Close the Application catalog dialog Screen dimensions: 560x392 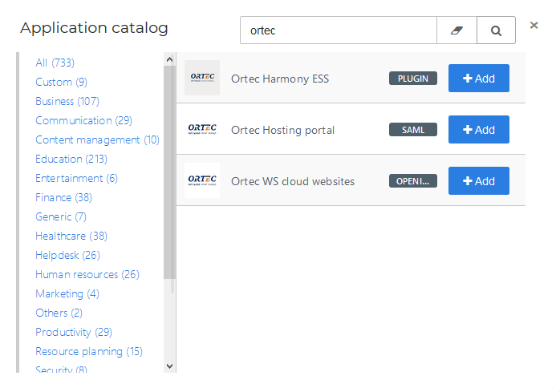point(534,26)
